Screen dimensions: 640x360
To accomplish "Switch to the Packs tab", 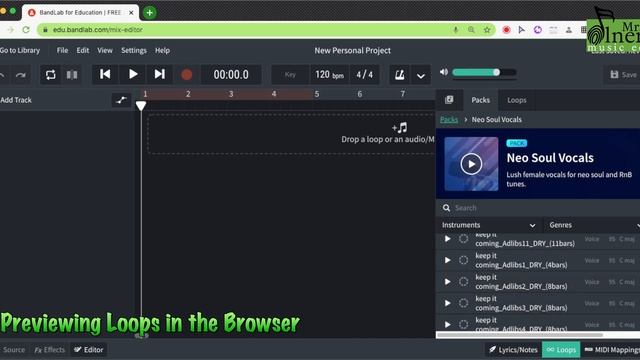I will 480,100.
